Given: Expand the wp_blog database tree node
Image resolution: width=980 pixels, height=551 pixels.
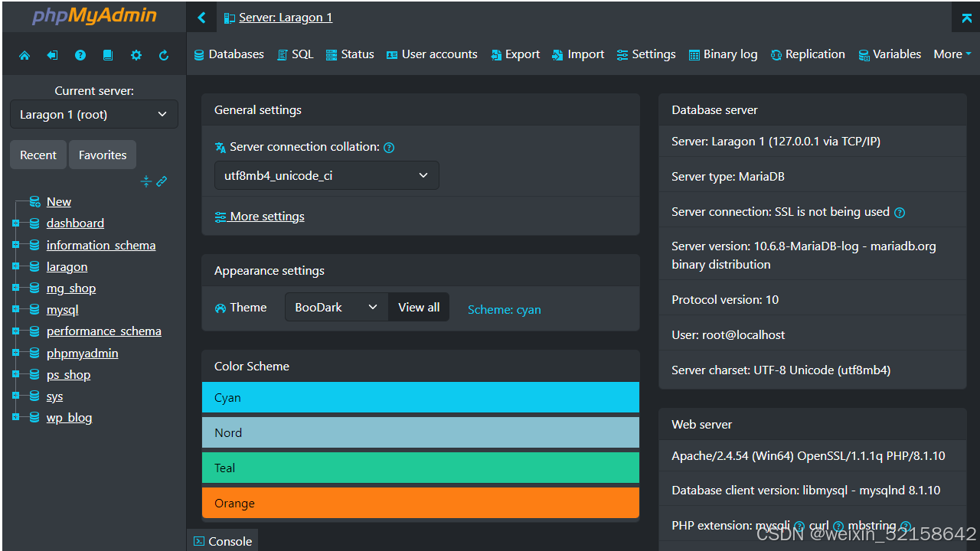Looking at the screenshot, I should (x=15, y=418).
